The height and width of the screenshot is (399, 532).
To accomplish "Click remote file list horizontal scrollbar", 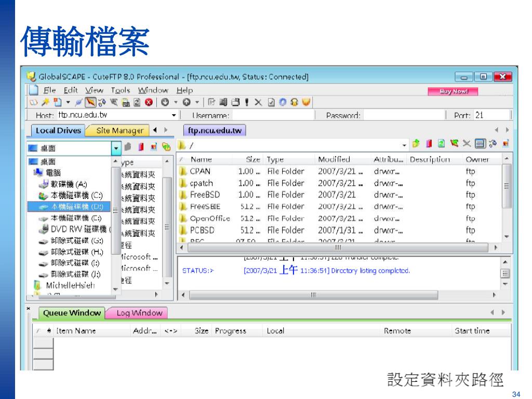I will (x=338, y=248).
